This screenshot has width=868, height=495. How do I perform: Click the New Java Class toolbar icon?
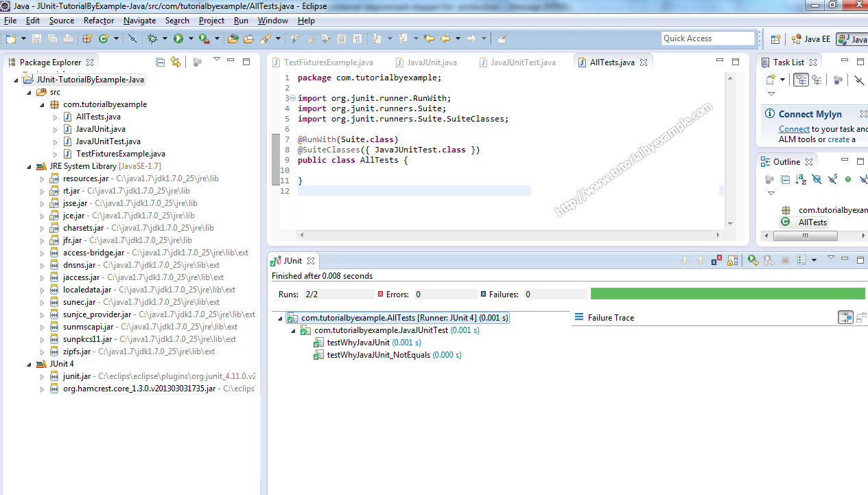point(104,38)
